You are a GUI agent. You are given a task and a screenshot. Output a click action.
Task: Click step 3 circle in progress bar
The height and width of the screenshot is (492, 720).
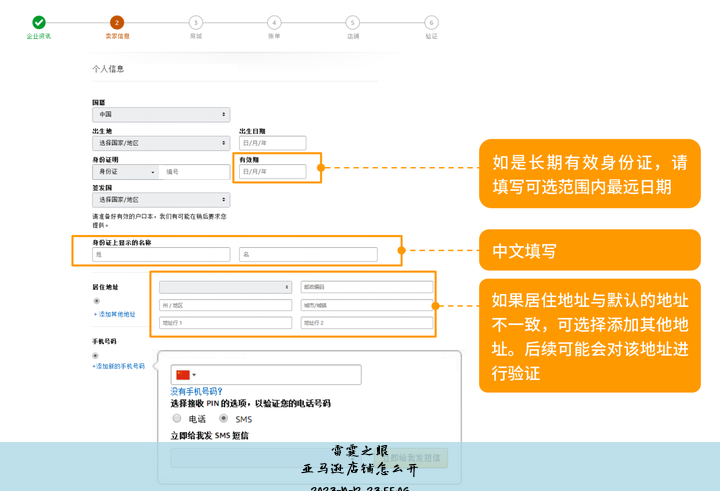[x=195, y=22]
